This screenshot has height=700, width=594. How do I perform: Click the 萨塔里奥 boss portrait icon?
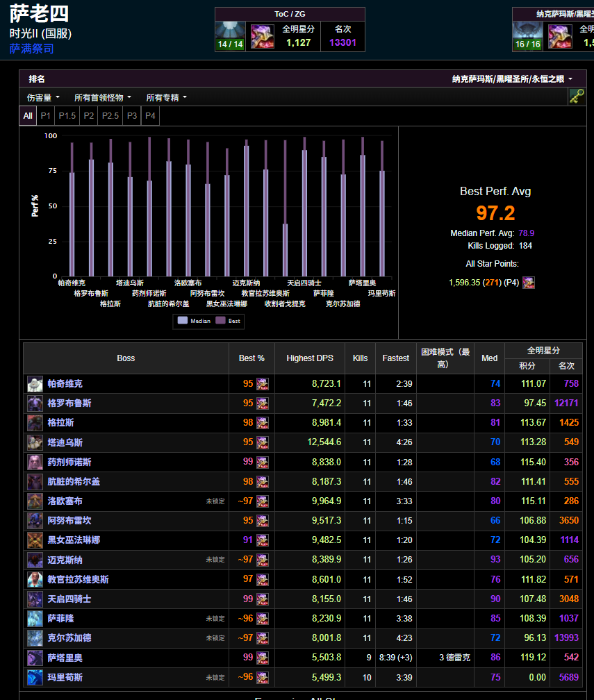tap(35, 658)
